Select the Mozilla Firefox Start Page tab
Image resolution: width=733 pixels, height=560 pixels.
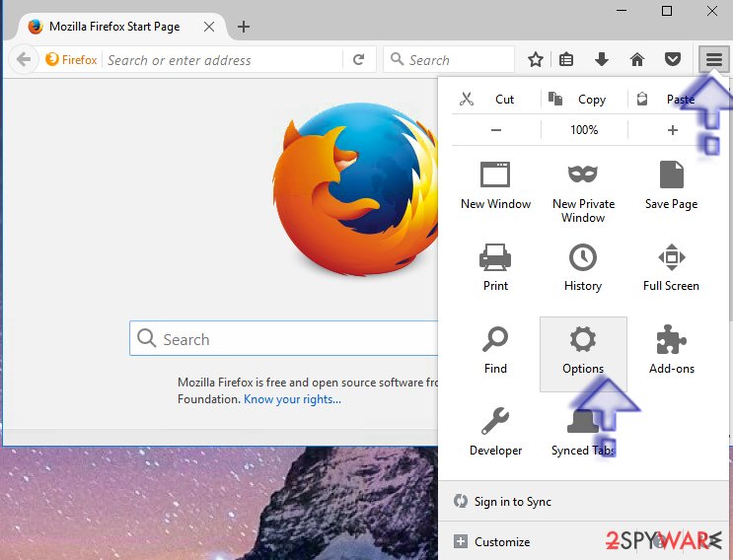(114, 27)
